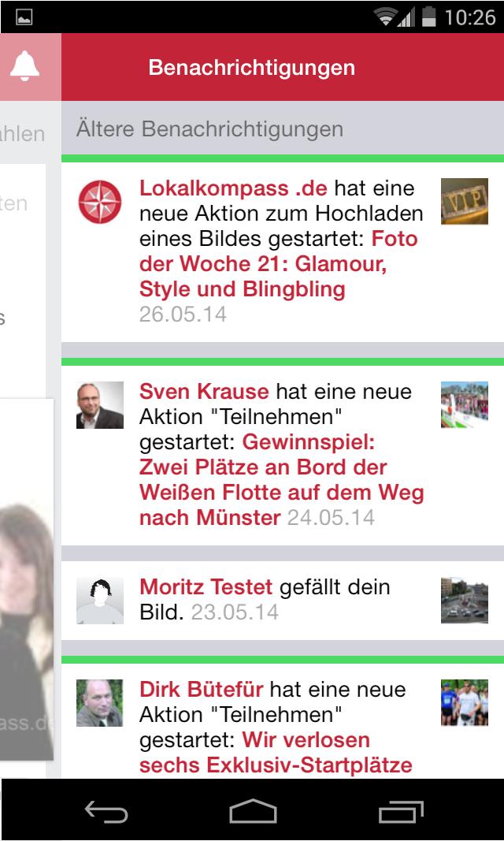The image size is (504, 841).
Task: Open Dirk Bütefür's profile photo
Action: tap(100, 702)
